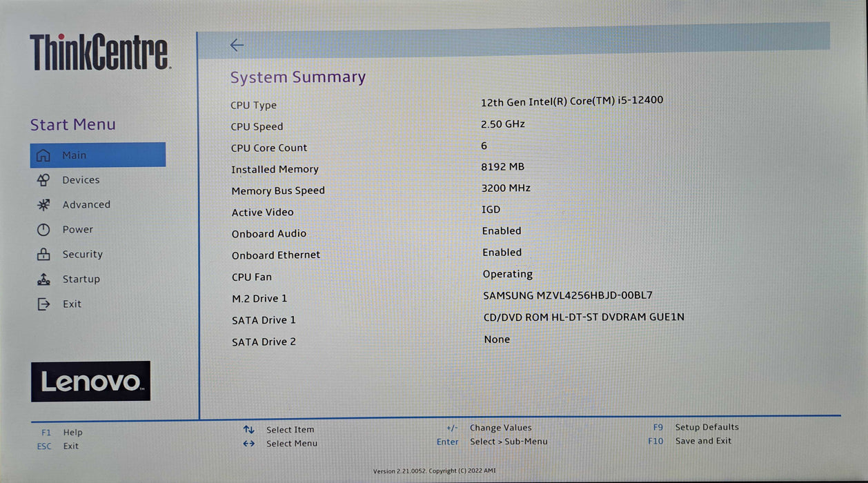Viewport: 868px width, 483px height.
Task: Click F1 Help hint
Action: tap(61, 433)
